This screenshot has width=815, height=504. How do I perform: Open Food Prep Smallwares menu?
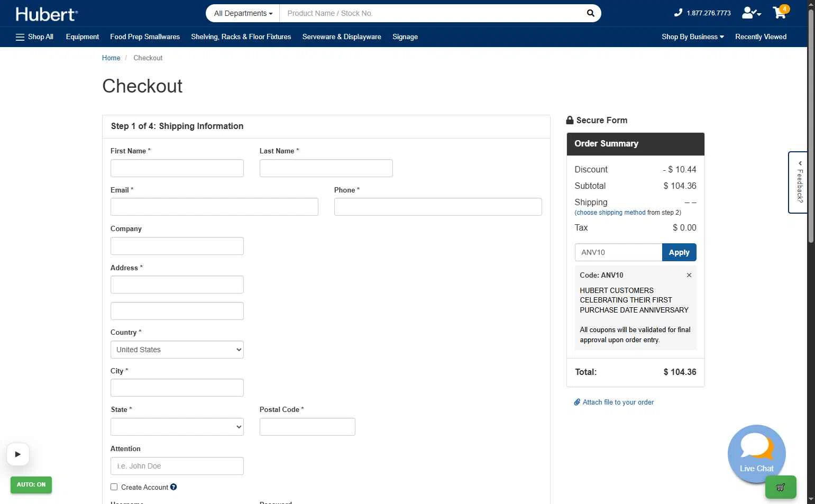point(145,37)
